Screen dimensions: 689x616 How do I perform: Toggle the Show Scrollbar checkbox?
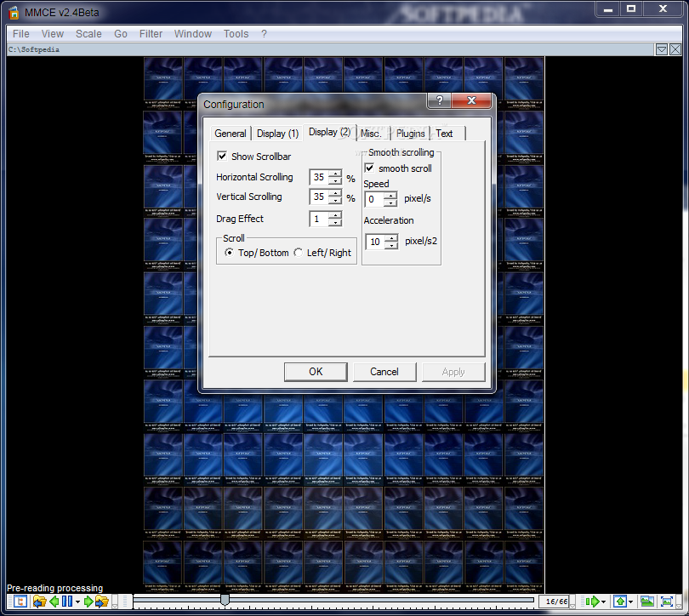222,156
